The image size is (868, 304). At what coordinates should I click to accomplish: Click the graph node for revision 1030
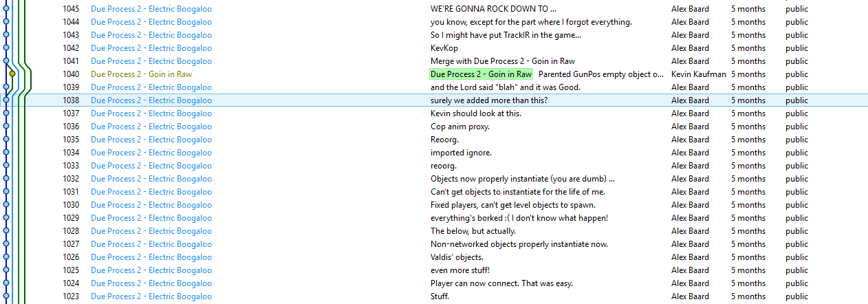pyautogui.click(x=6, y=204)
